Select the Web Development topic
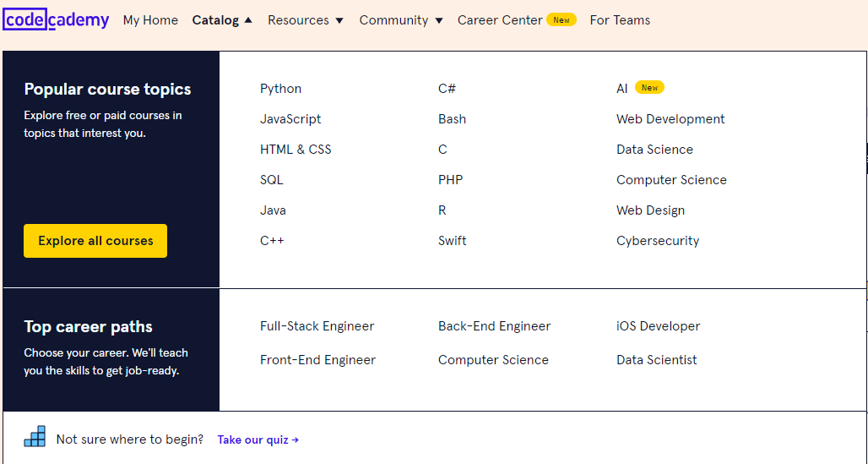868x464 pixels. coord(670,119)
